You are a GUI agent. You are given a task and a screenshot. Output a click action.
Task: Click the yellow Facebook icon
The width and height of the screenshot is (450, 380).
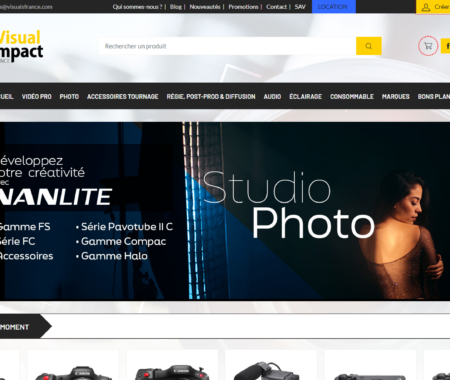tap(446, 46)
